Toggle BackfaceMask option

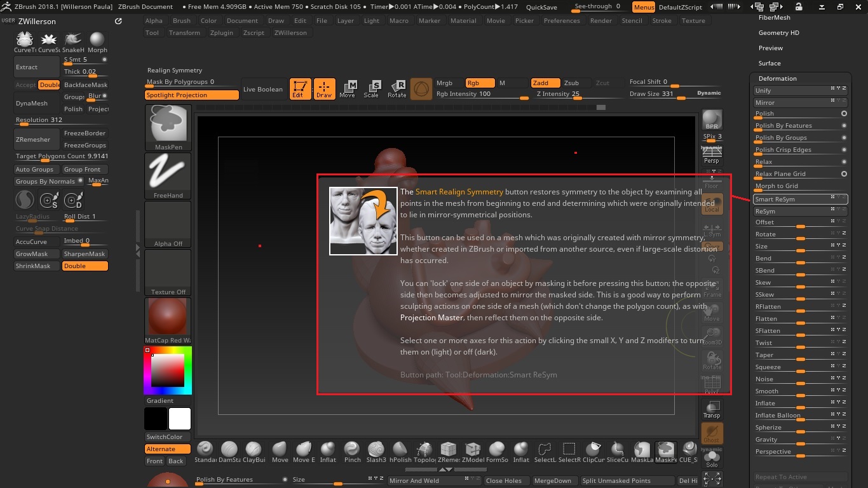click(85, 85)
